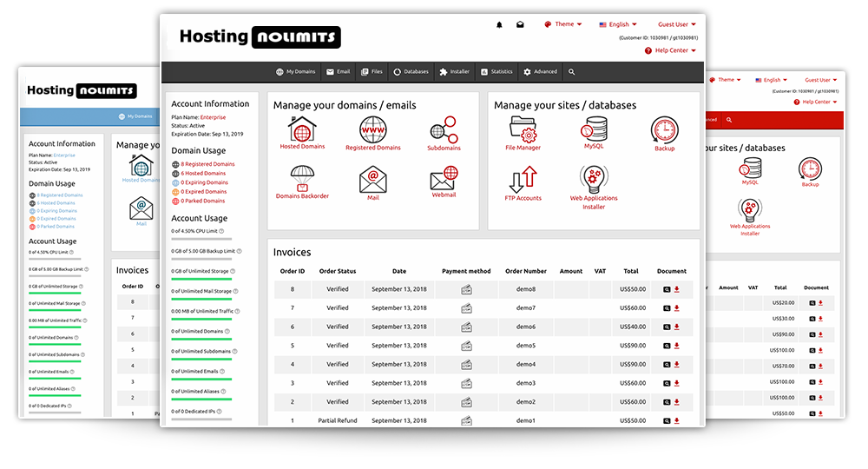Open the Statistics menu item

click(496, 72)
